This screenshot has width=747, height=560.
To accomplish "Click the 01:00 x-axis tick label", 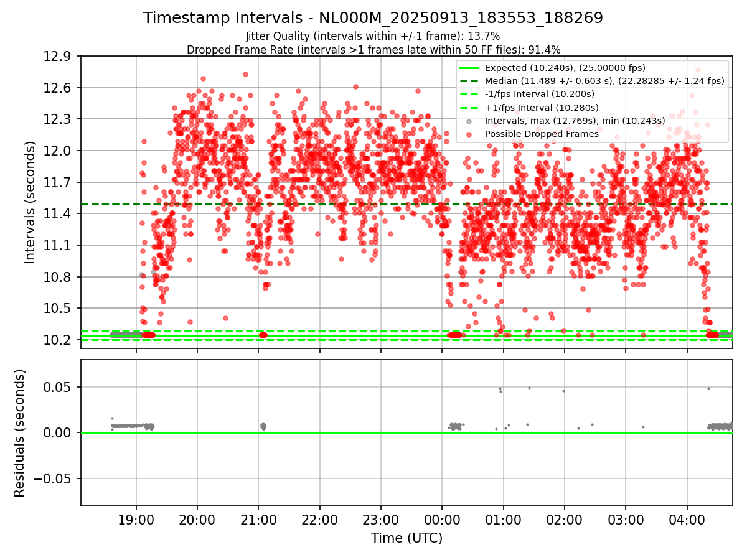I will click(x=503, y=520).
